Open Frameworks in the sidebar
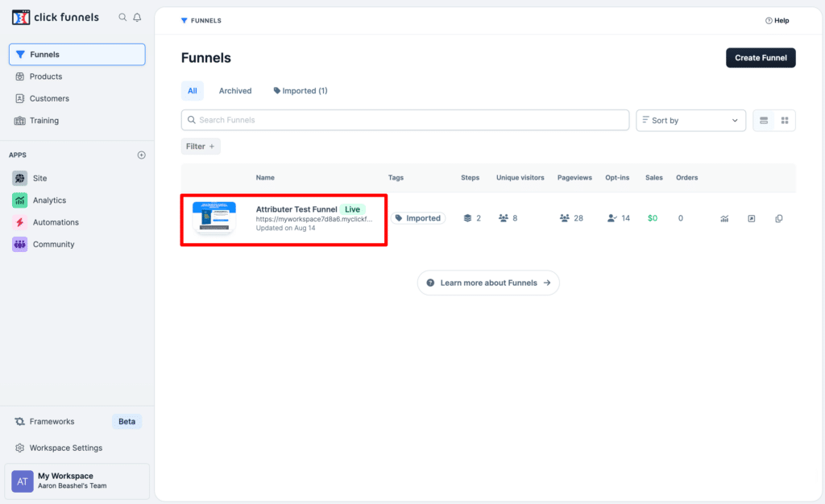The width and height of the screenshot is (825, 504). (52, 422)
